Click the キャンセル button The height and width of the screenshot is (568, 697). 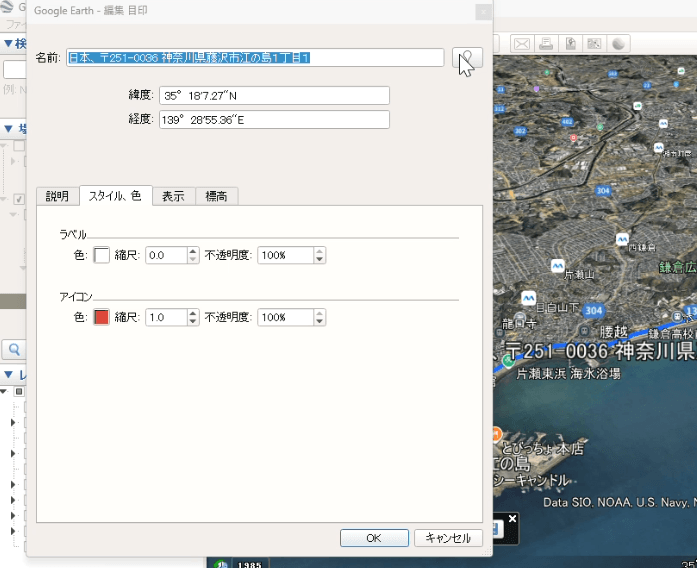click(448, 538)
